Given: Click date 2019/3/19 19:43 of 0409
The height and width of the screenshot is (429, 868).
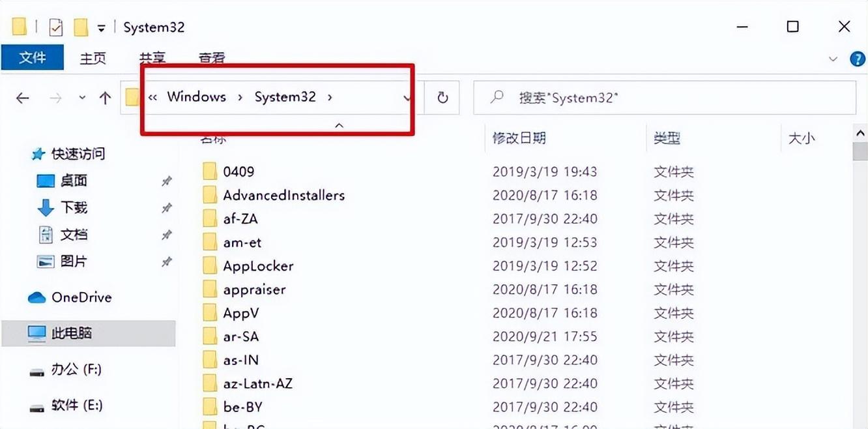Looking at the screenshot, I should tap(545, 172).
